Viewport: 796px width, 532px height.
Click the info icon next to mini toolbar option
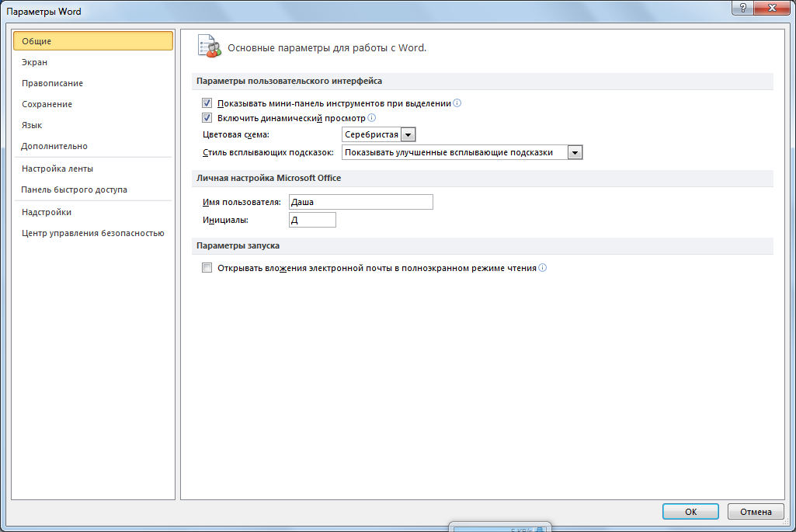(457, 103)
